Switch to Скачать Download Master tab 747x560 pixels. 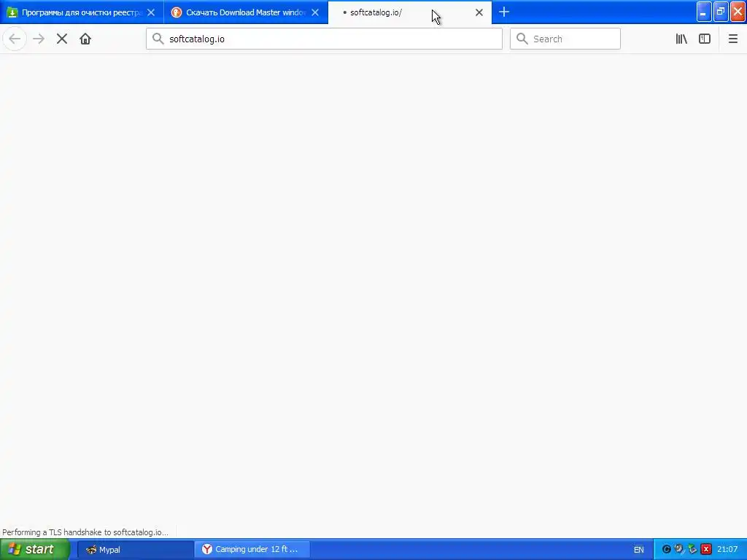click(246, 12)
